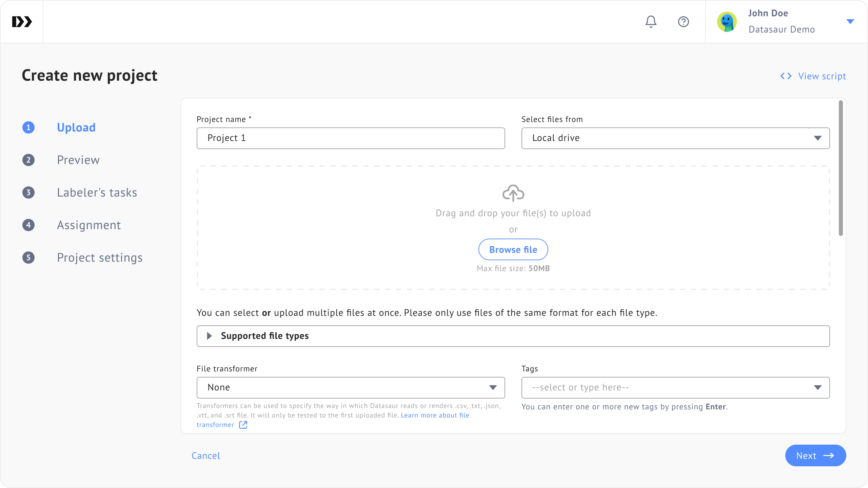This screenshot has width=868, height=488.
Task: Click the external link icon after transformer
Action: (x=243, y=425)
